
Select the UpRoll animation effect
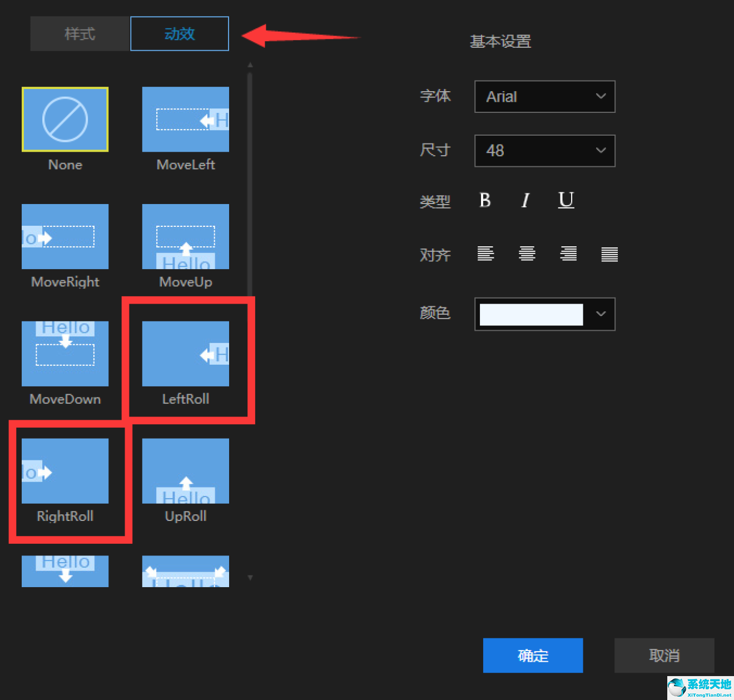pos(185,471)
